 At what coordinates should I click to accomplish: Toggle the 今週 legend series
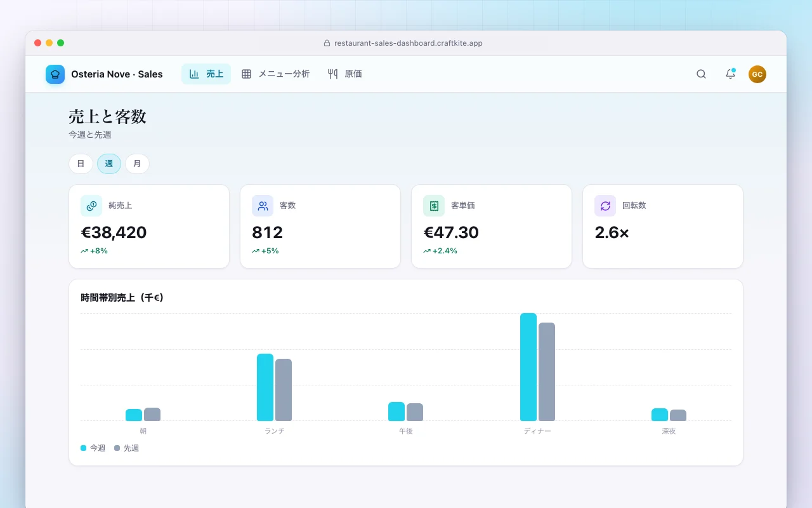[93, 448]
